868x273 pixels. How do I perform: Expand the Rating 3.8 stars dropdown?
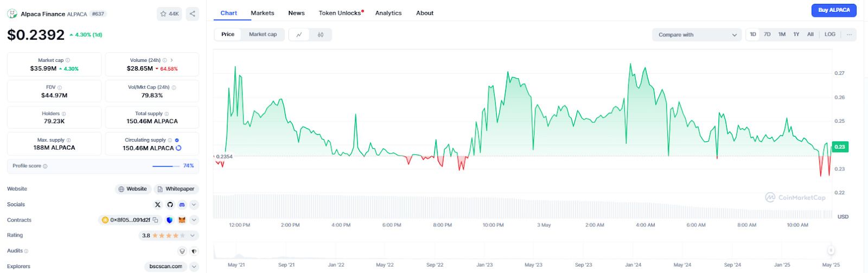(x=194, y=236)
